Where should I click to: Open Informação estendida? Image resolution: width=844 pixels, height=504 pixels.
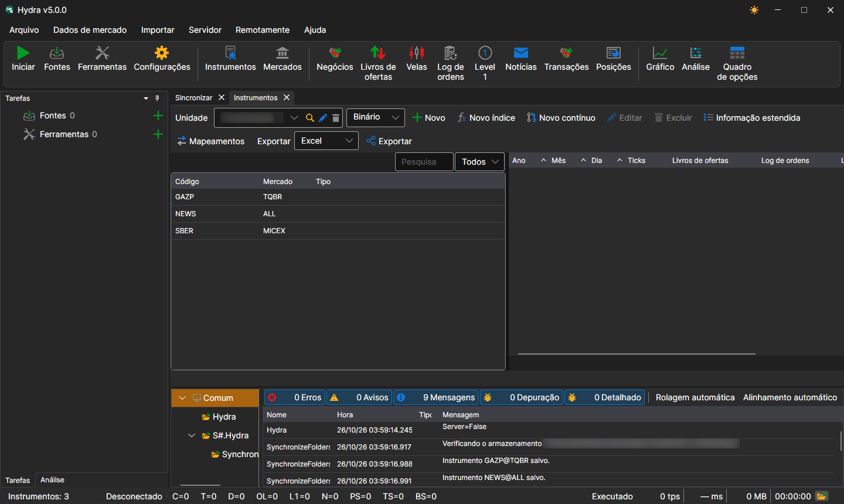pos(752,118)
